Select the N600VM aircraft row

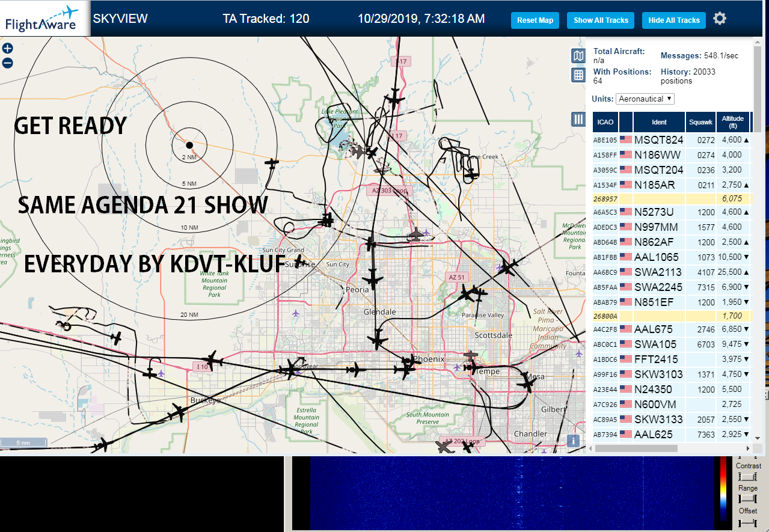tap(672, 404)
